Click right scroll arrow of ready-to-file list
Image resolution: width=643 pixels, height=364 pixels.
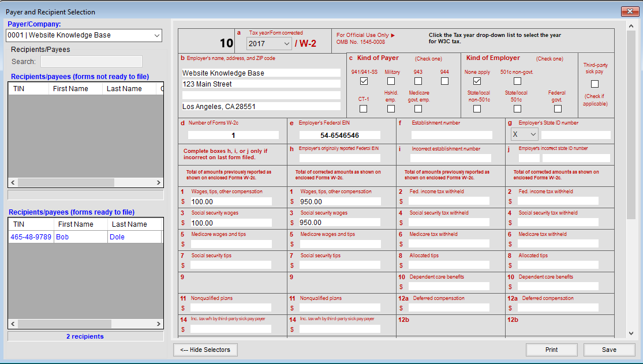point(158,324)
